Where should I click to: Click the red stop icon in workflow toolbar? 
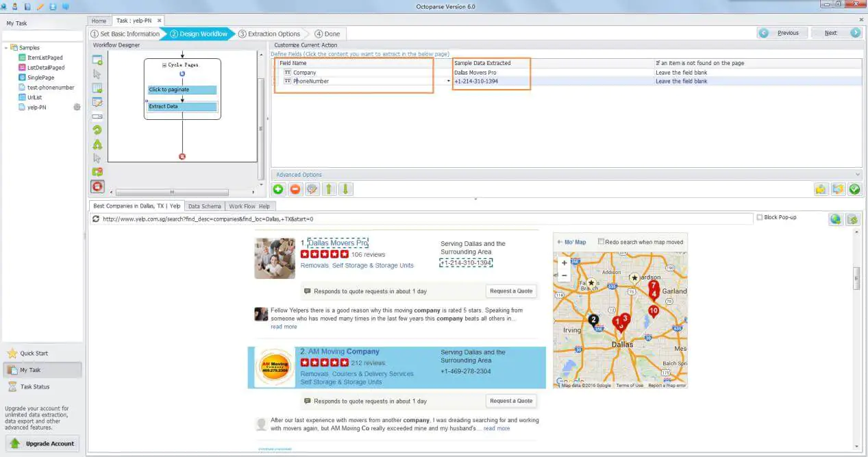tap(98, 186)
